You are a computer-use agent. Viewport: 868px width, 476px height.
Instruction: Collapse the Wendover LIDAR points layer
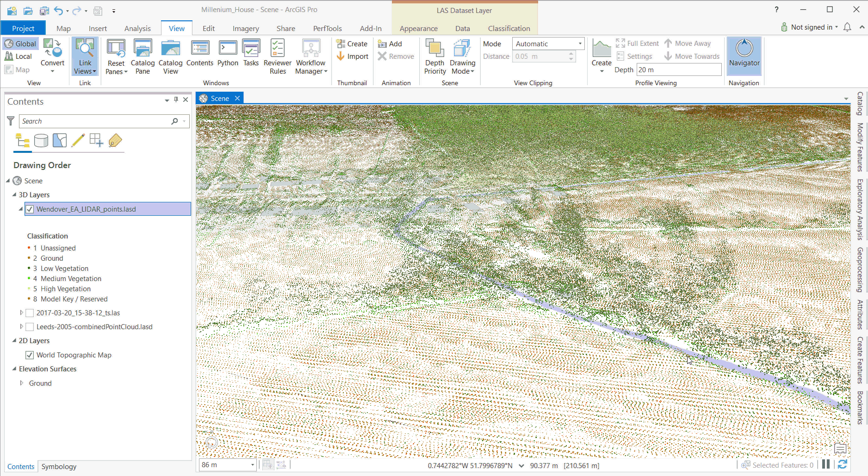pos(21,209)
